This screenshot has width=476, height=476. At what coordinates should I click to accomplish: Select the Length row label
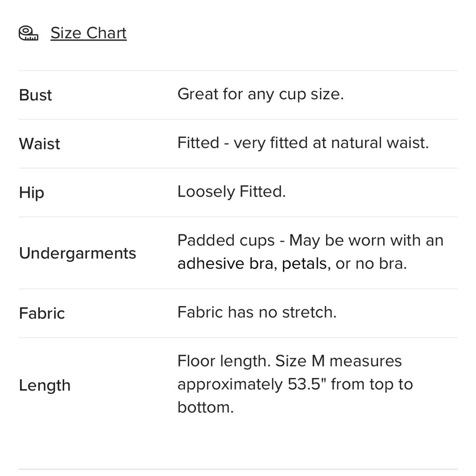tap(45, 386)
